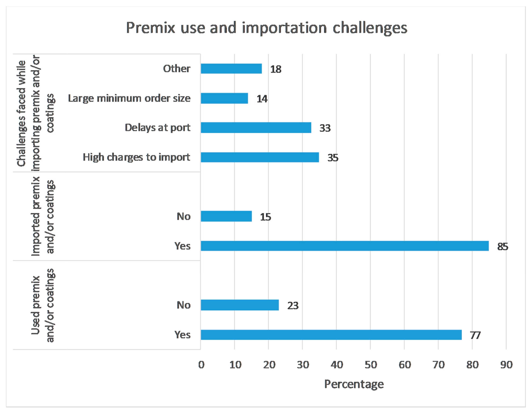Select the 'No' bar valued 23
Screen dimensions: 532x413
(x=240, y=305)
